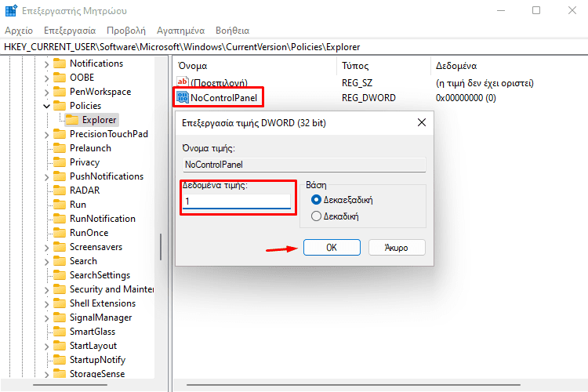Expand the OOBE tree node
The height and width of the screenshot is (392, 588).
coord(46,78)
